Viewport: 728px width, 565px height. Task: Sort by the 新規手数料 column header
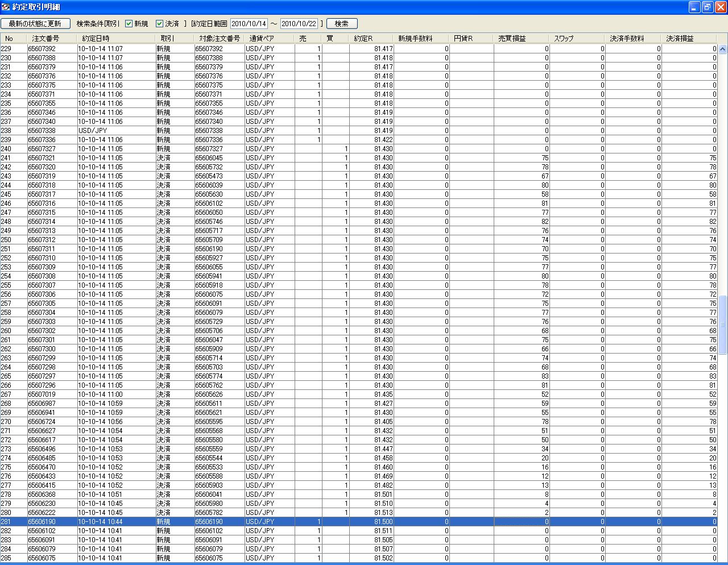coord(421,39)
